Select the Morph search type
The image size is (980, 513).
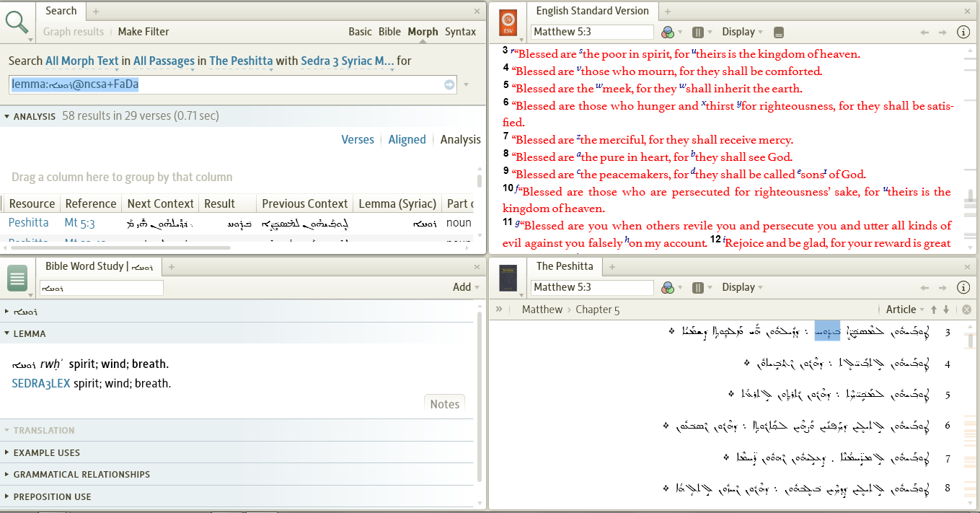pos(423,32)
